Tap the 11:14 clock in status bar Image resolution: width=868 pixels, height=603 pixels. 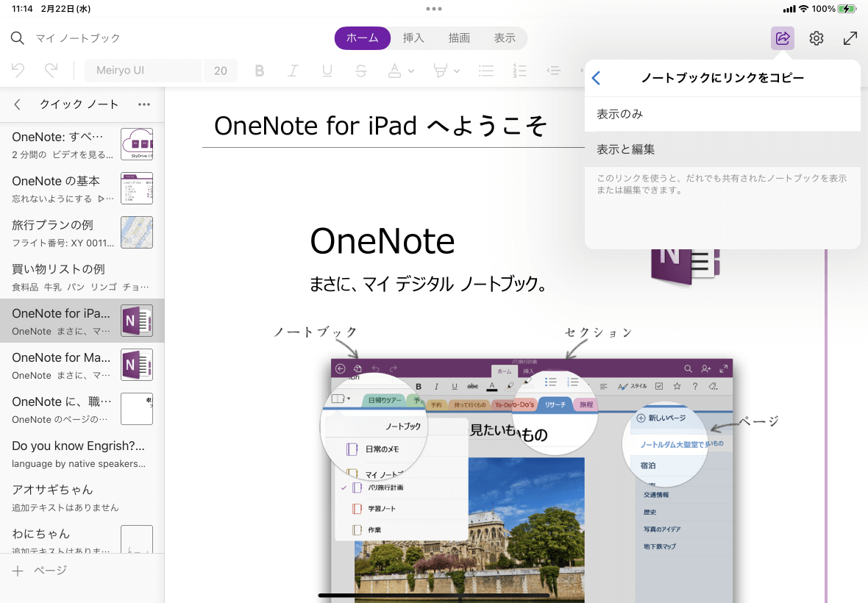click(22, 9)
